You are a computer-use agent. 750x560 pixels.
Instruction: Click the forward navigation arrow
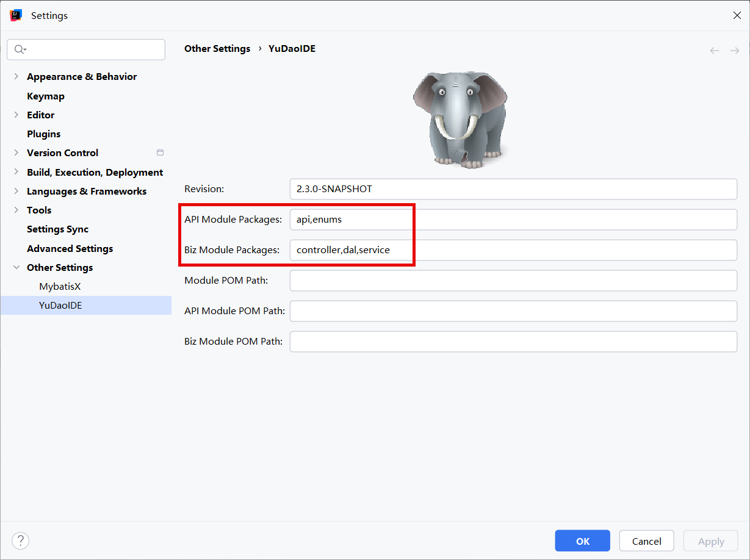point(735,51)
